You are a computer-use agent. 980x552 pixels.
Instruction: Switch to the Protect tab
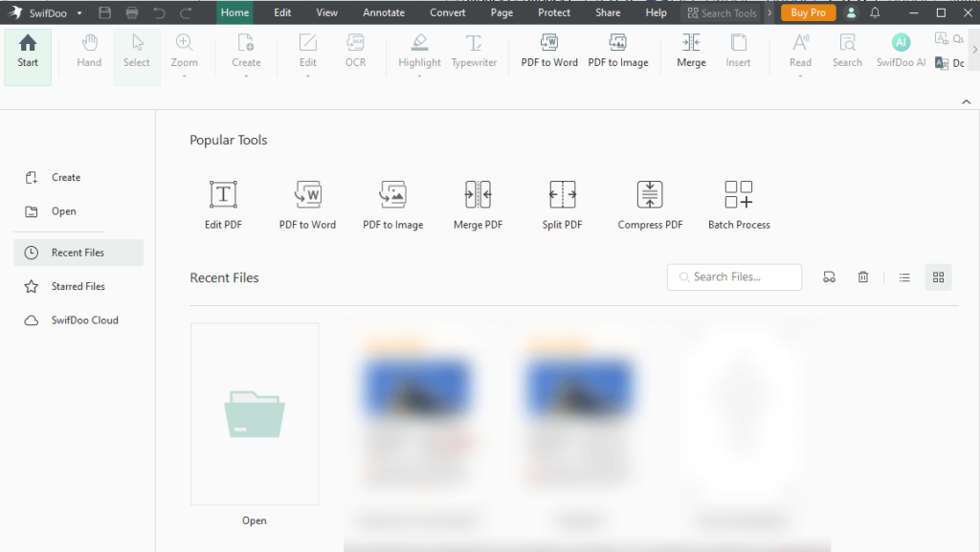click(553, 12)
